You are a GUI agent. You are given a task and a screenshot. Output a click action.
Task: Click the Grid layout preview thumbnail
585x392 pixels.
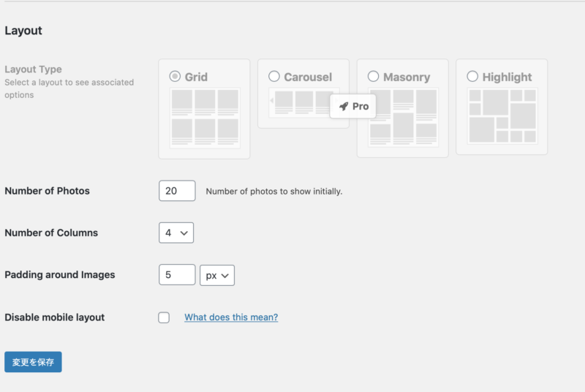pyautogui.click(x=205, y=118)
